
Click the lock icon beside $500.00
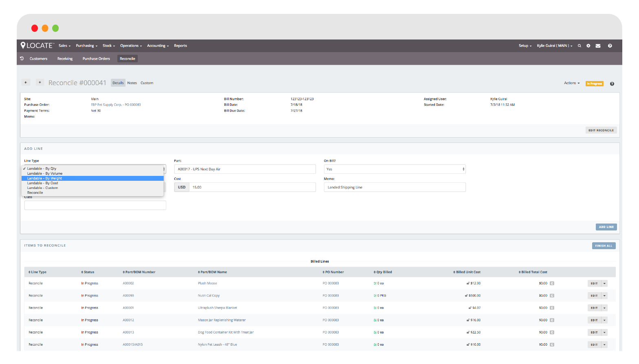point(466,296)
